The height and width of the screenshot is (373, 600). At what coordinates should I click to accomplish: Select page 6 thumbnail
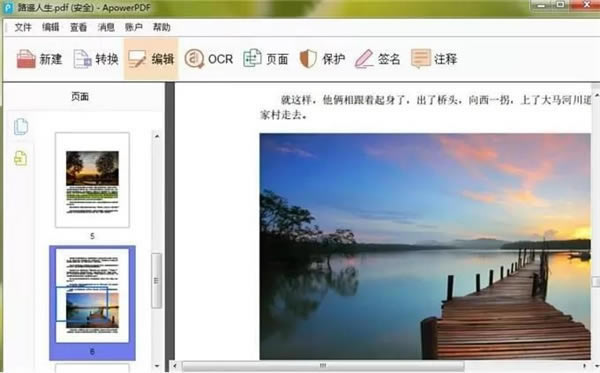point(92,296)
